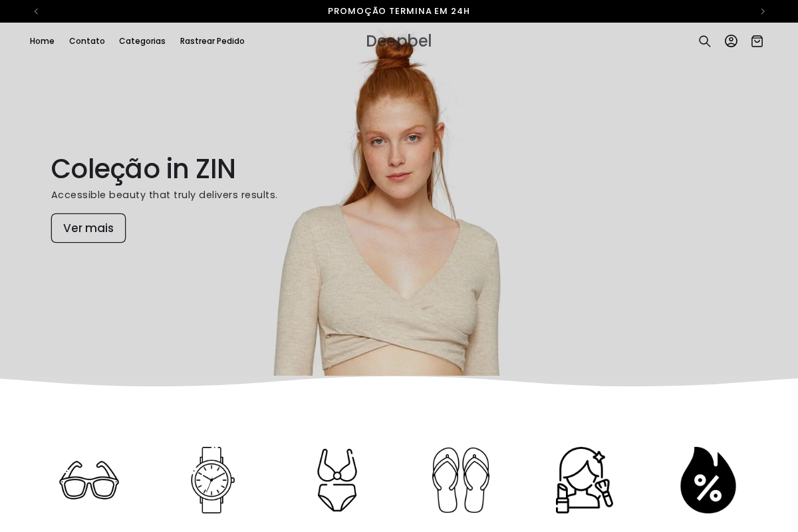Select the Home menu item
798x532 pixels.
click(42, 41)
